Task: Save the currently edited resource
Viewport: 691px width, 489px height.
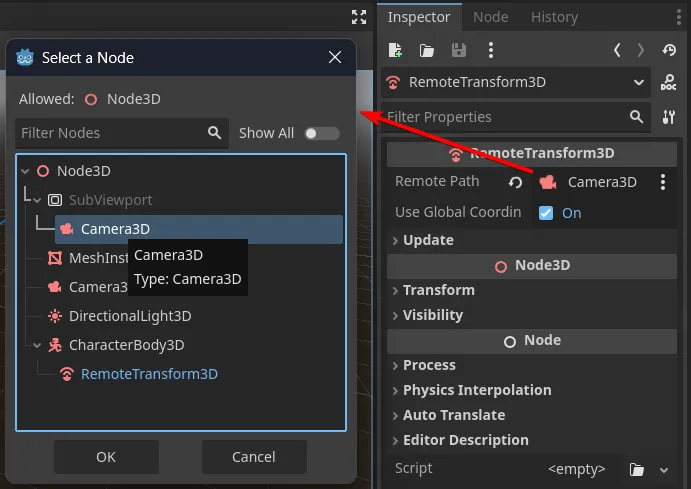Action: point(459,50)
